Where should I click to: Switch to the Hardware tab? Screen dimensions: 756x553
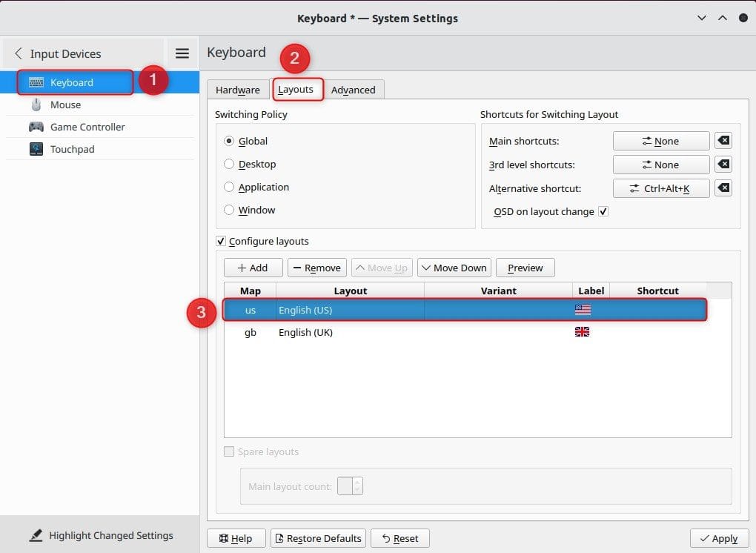tap(237, 90)
